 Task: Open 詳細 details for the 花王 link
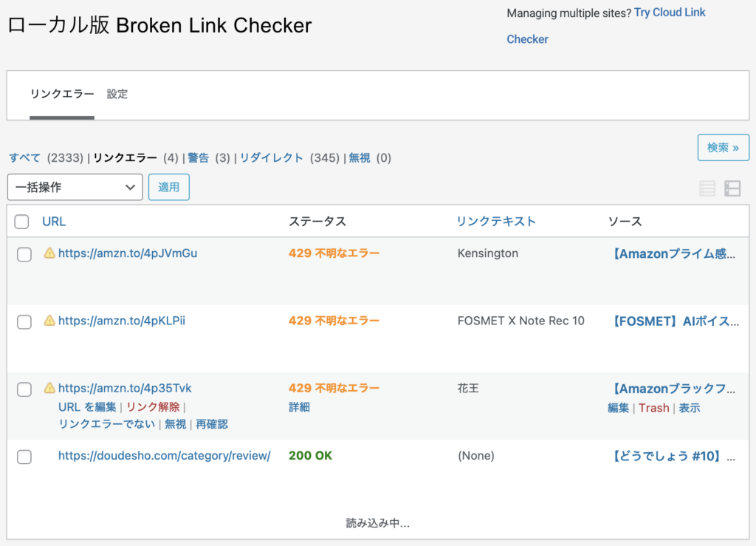coord(299,407)
